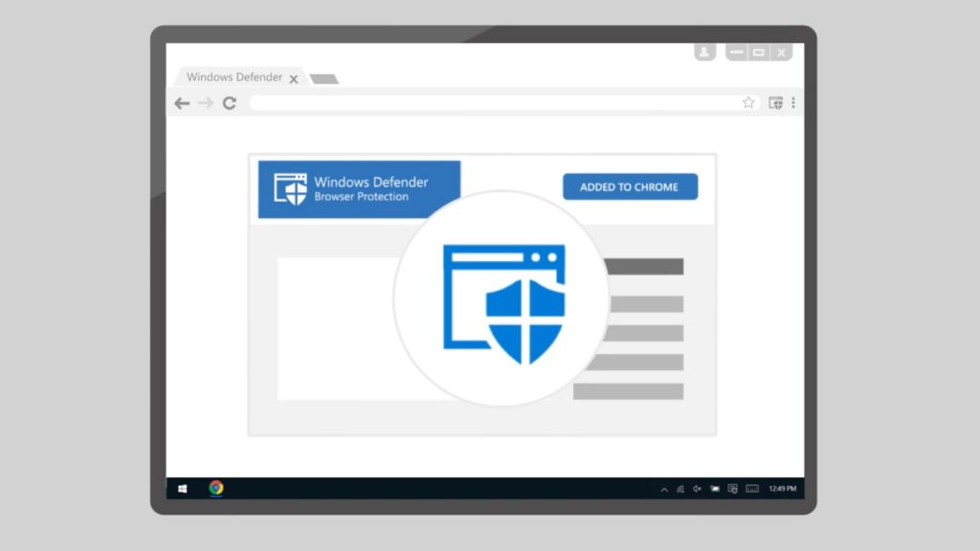The height and width of the screenshot is (551, 980).
Task: Open the browser profile avatar icon
Action: click(x=704, y=52)
